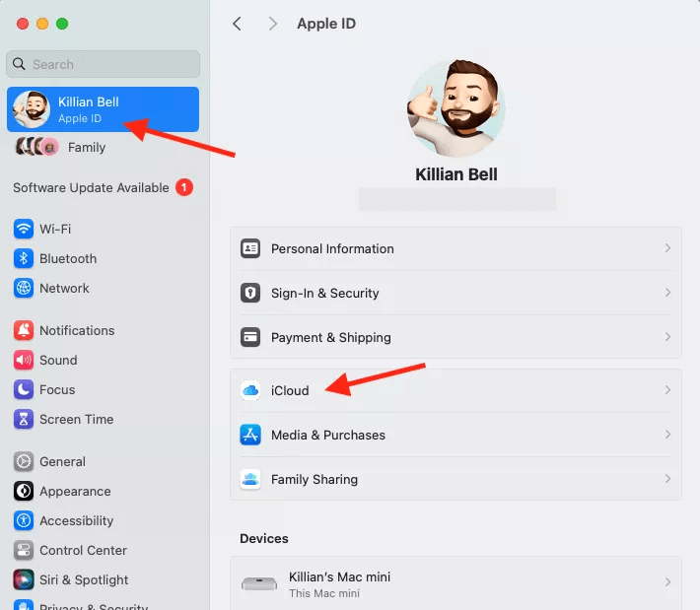Click the General gear icon
Viewport: 700px width, 610px height.
(24, 462)
